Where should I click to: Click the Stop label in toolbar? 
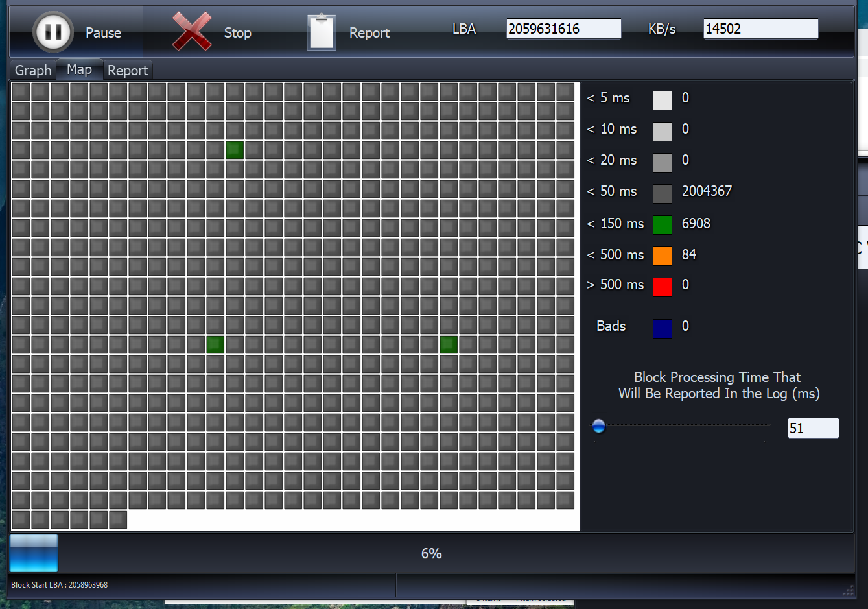(238, 33)
